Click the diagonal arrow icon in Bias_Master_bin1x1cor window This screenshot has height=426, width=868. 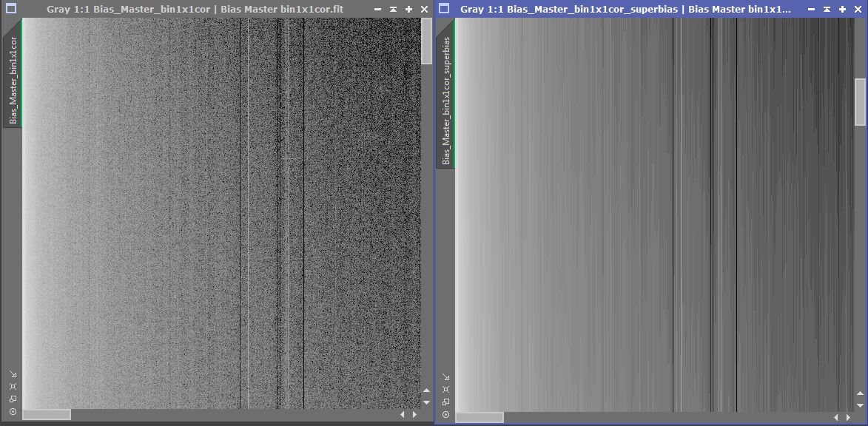coord(13,375)
